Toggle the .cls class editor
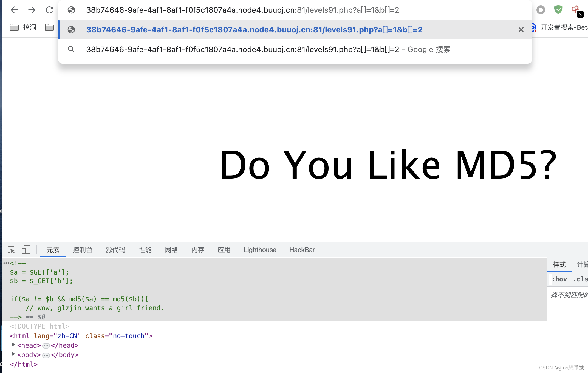Screen dimensions: 588x373 581,279
